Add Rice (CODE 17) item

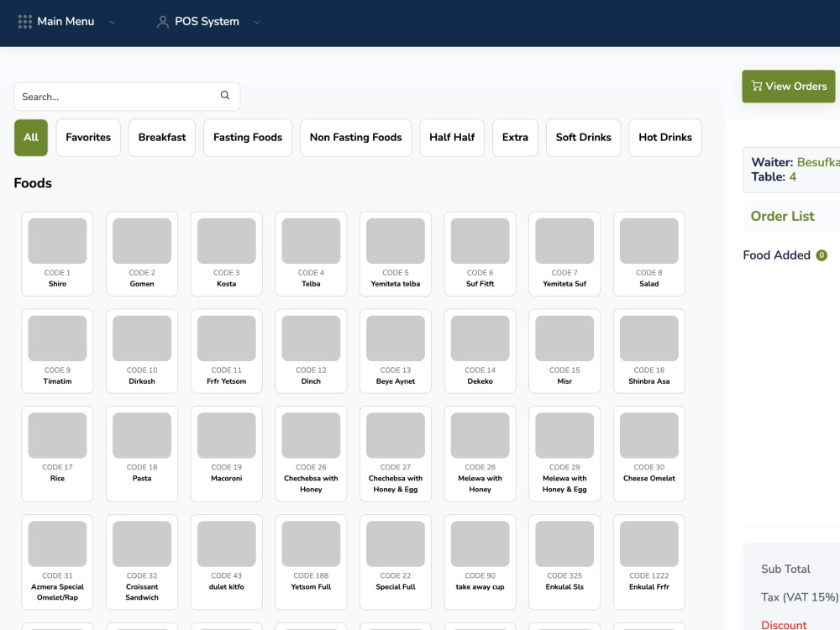point(57,454)
